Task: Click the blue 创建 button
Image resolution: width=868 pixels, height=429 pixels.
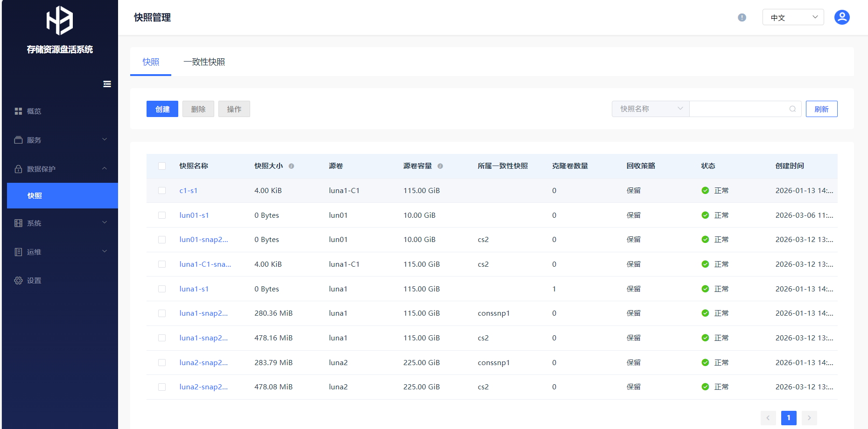Action: point(162,109)
